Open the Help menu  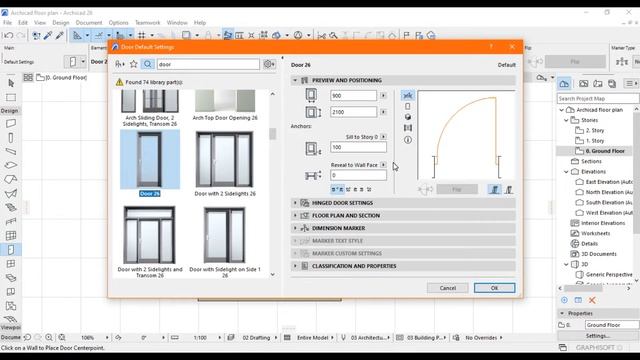click(x=200, y=23)
